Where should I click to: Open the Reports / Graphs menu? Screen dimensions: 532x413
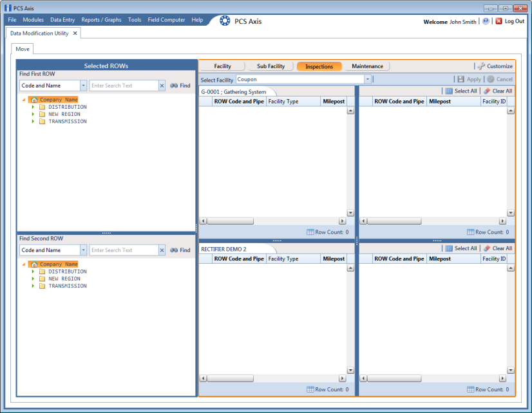(x=101, y=20)
